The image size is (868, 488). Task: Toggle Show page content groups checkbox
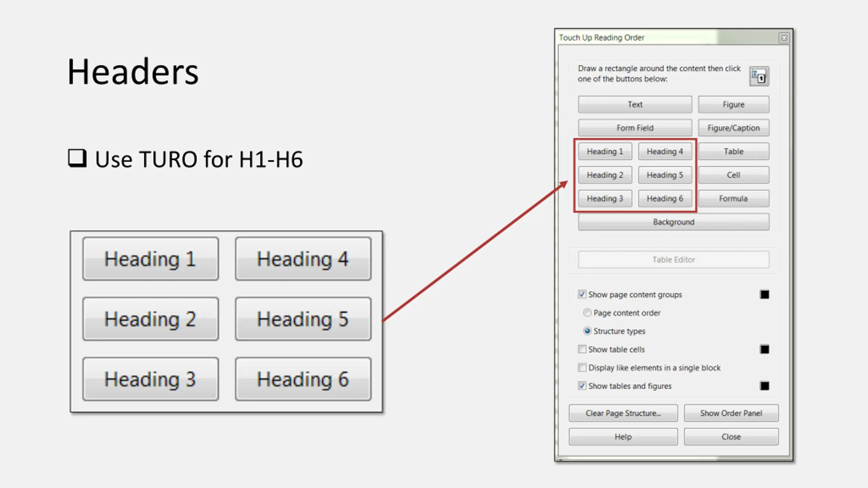point(582,294)
